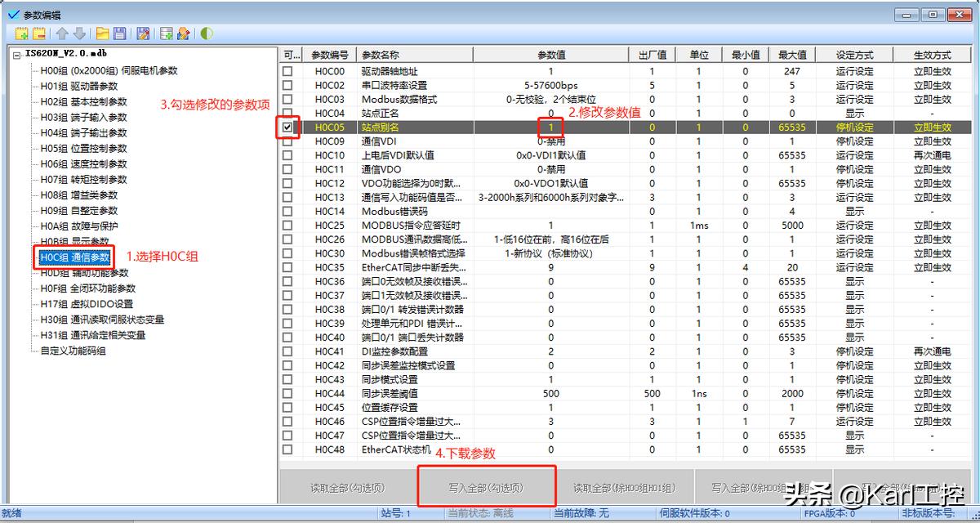
Task: Click the 1-新协议 (标准协议) value cell
Action: coord(550,253)
